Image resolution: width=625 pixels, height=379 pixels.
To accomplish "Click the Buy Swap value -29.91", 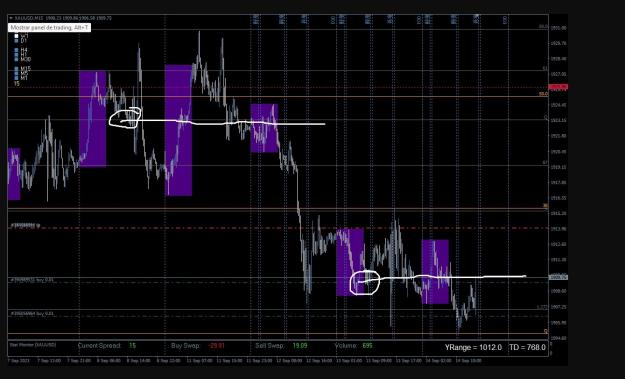I will click(x=216, y=346).
